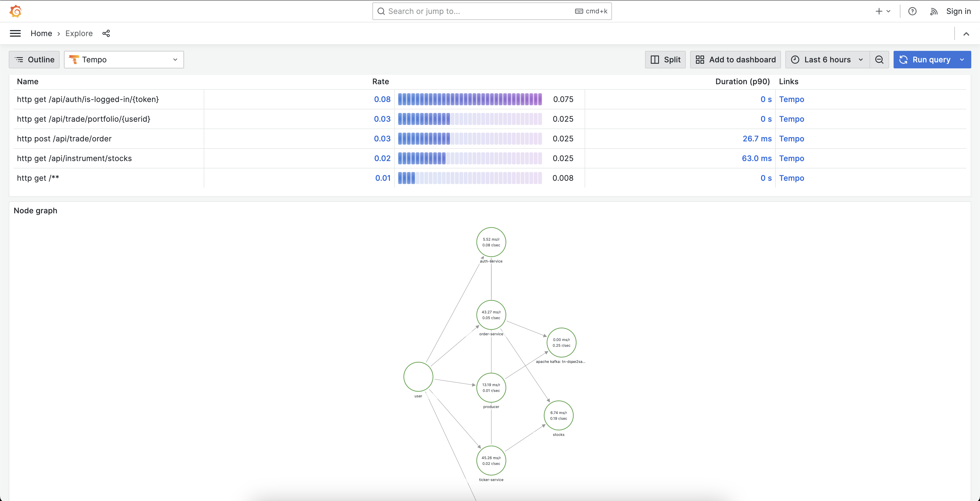The width and height of the screenshot is (980, 501).
Task: Click the share shortened link icon
Action: click(x=106, y=33)
